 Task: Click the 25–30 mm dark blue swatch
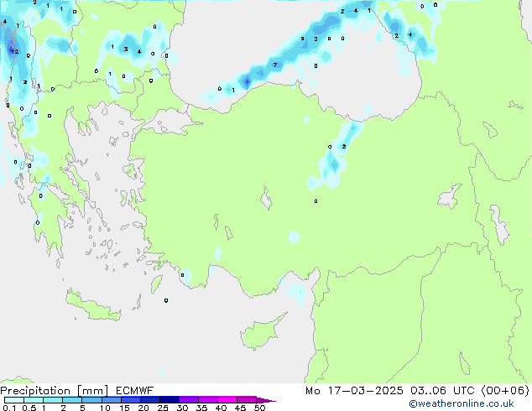coord(169,400)
